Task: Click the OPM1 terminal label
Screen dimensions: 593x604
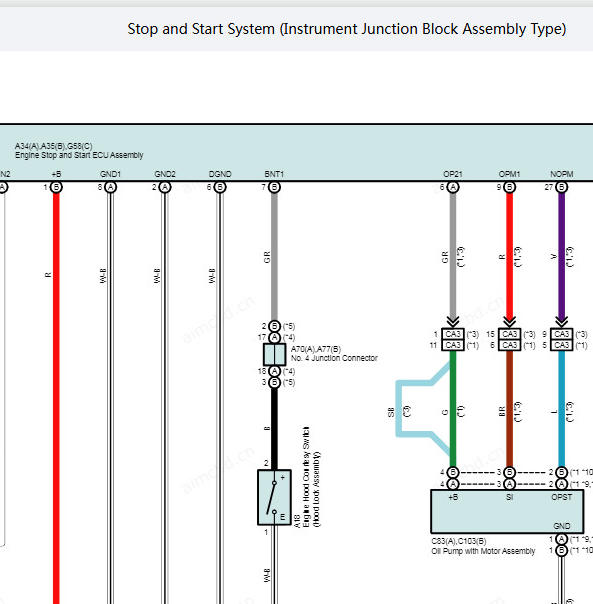Action: 509,174
